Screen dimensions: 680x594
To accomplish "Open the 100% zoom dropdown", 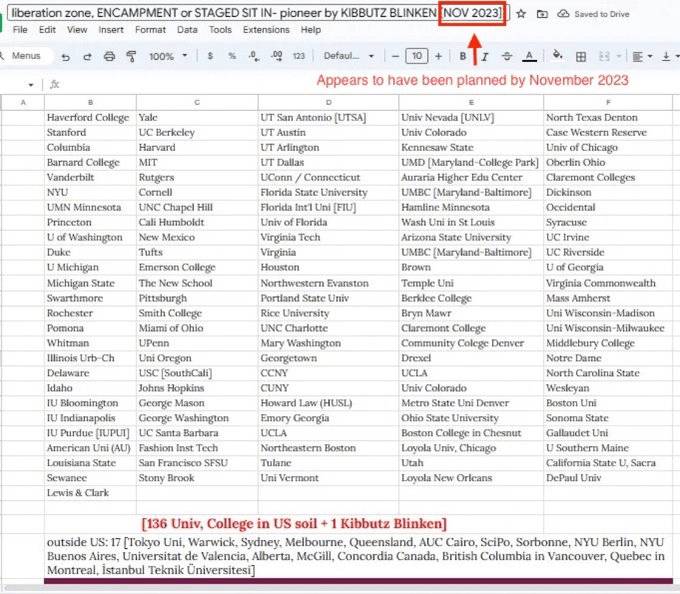I will 167,56.
